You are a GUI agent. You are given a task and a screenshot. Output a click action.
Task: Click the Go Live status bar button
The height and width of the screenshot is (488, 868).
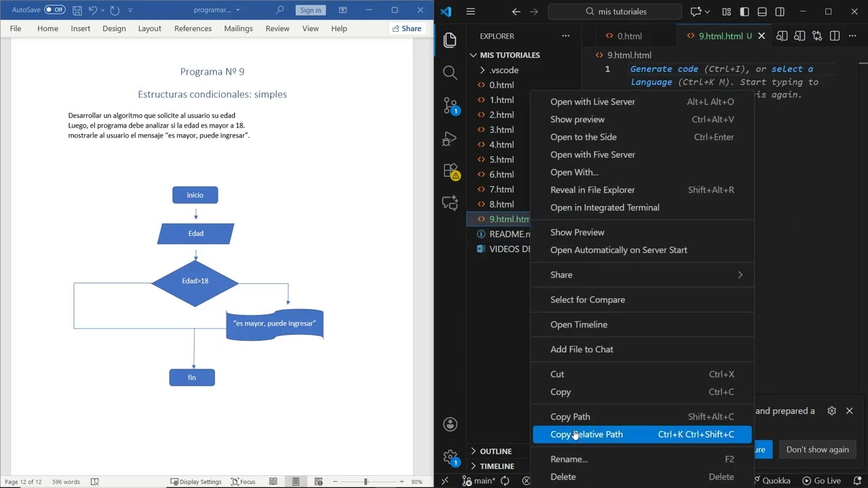coord(822,481)
